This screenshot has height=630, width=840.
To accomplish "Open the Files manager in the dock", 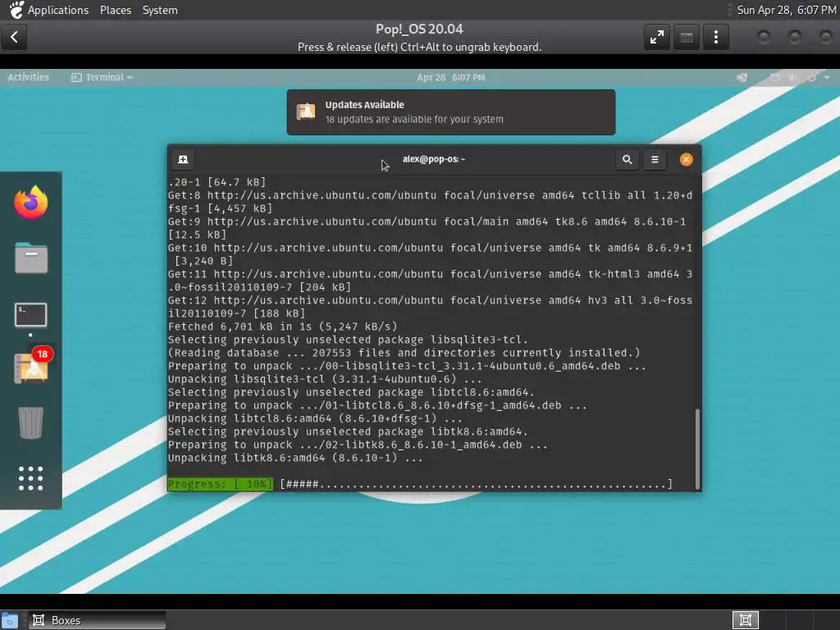I will (30, 258).
